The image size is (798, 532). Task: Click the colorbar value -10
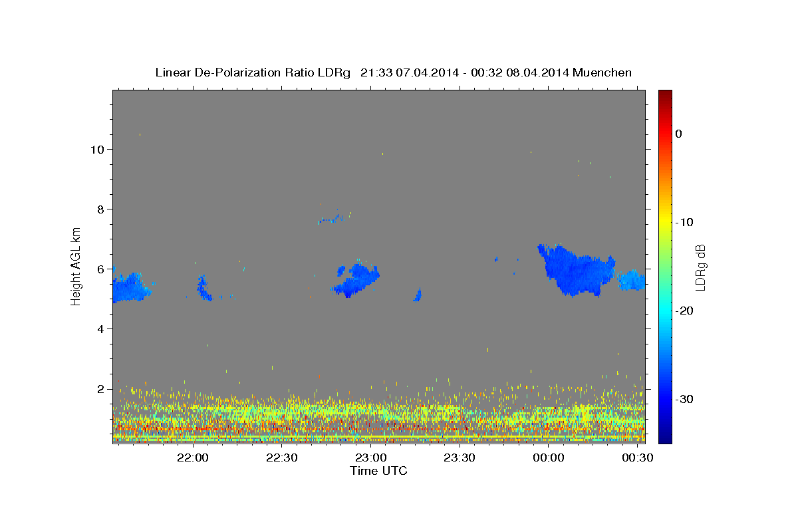684,222
